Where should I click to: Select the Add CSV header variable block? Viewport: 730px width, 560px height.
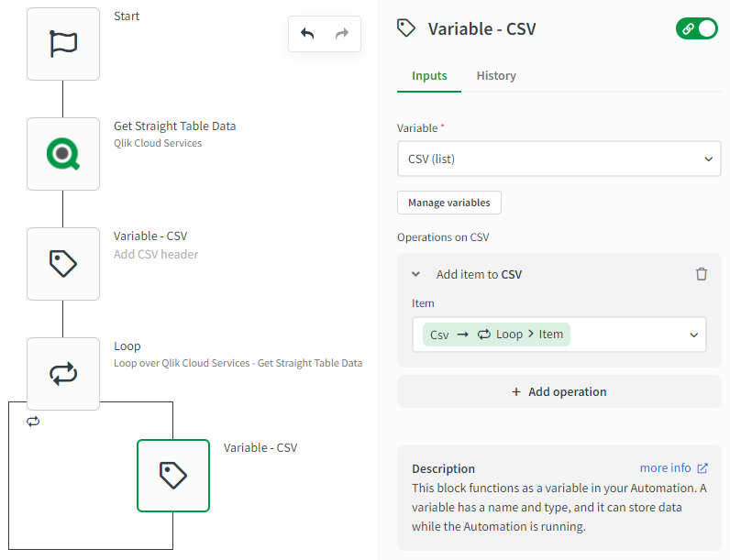tap(63, 264)
